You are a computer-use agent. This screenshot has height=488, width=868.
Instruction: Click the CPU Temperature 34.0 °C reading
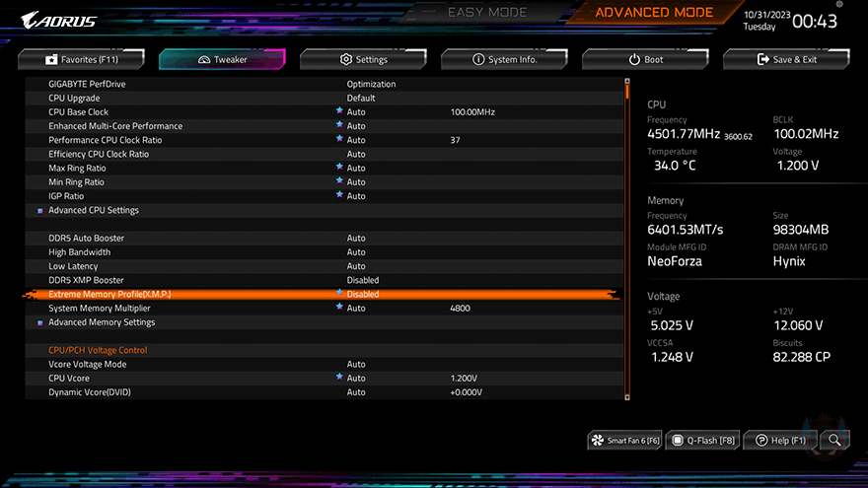675,166
